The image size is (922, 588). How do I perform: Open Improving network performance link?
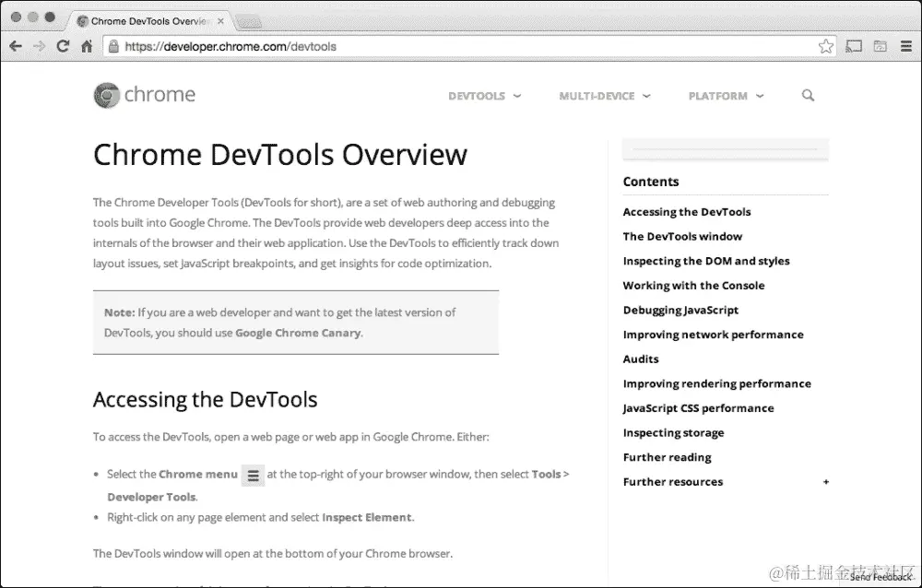pos(713,335)
